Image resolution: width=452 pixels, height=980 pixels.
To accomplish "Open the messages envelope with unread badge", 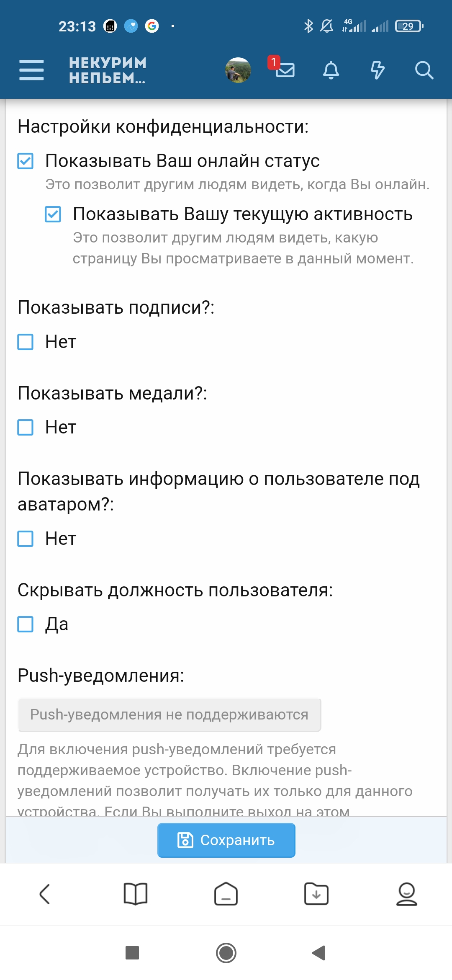I will click(x=286, y=70).
